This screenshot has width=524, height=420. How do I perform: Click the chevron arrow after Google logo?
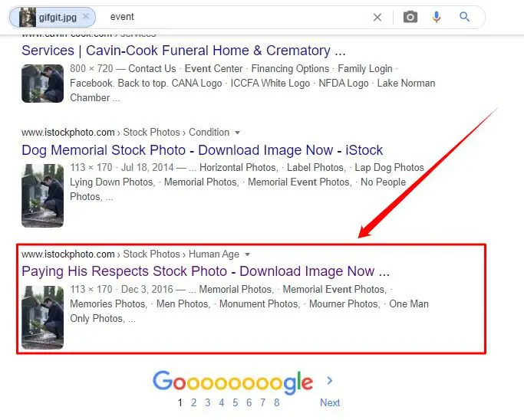pos(329,381)
